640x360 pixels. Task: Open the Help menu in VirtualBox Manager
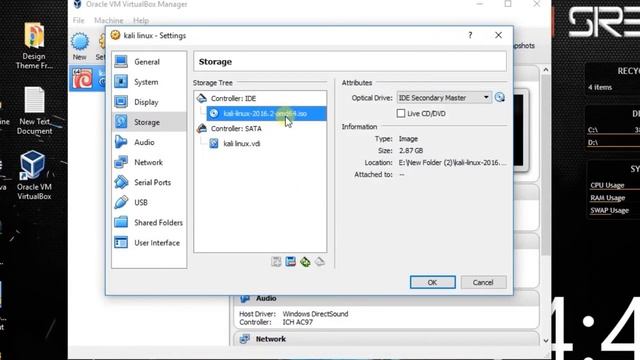pos(141,20)
